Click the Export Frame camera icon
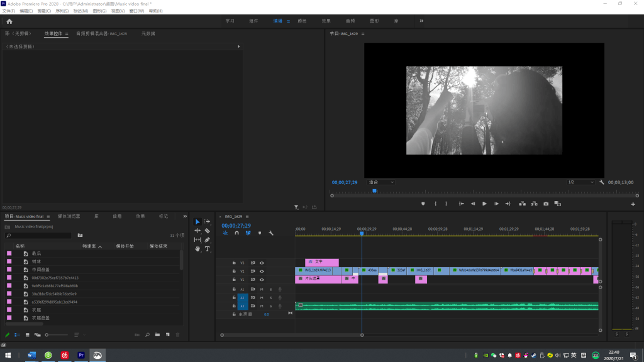 click(x=546, y=204)
